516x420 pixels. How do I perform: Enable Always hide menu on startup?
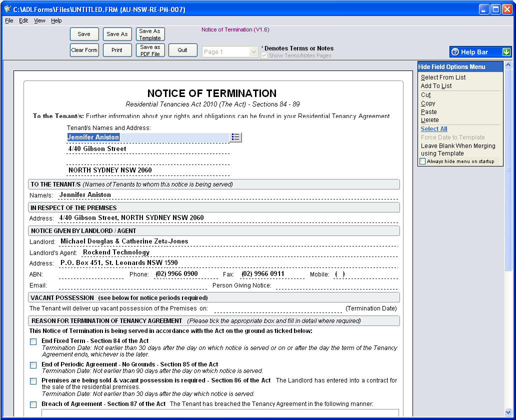tap(423, 161)
